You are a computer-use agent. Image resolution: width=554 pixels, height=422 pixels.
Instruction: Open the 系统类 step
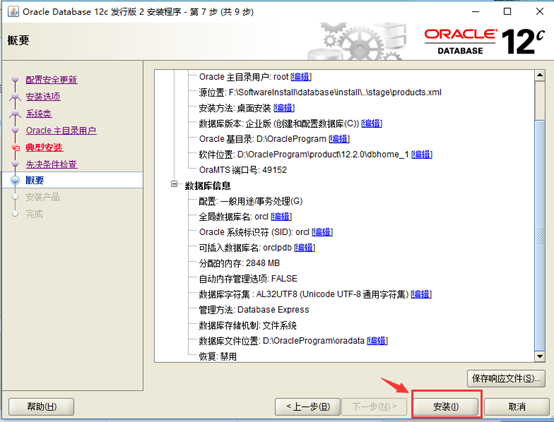click(x=39, y=113)
